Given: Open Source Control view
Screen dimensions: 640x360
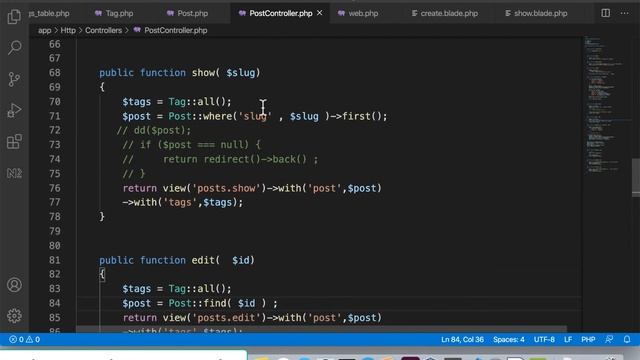Looking at the screenshot, I should pyautogui.click(x=14, y=79).
